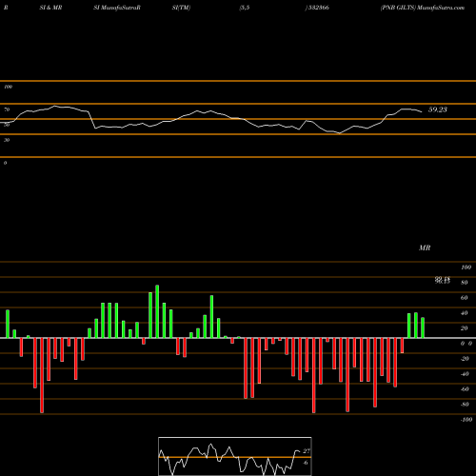This screenshot has height=476, width=476.
Task: Click the RSI value label 59.23
Action: click(x=438, y=109)
